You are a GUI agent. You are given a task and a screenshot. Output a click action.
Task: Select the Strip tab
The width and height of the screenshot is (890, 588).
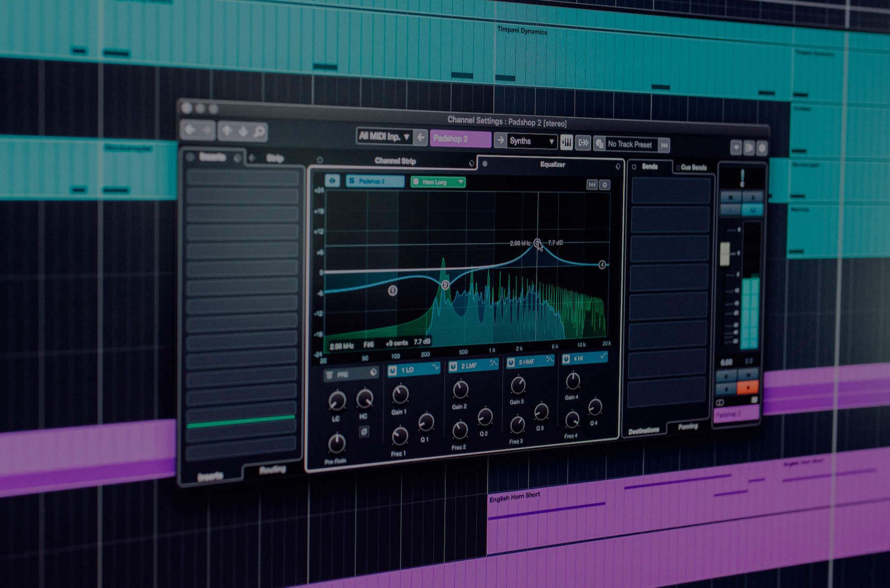[275, 158]
